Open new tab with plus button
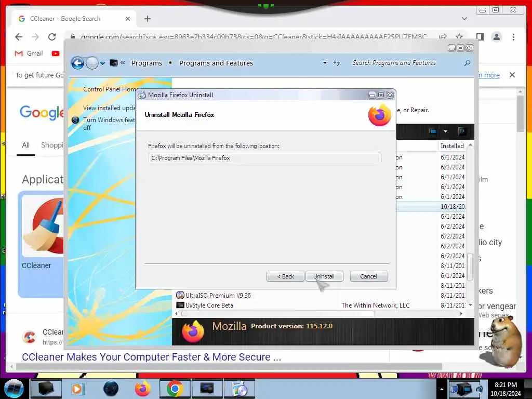The image size is (532, 399). 147,19
